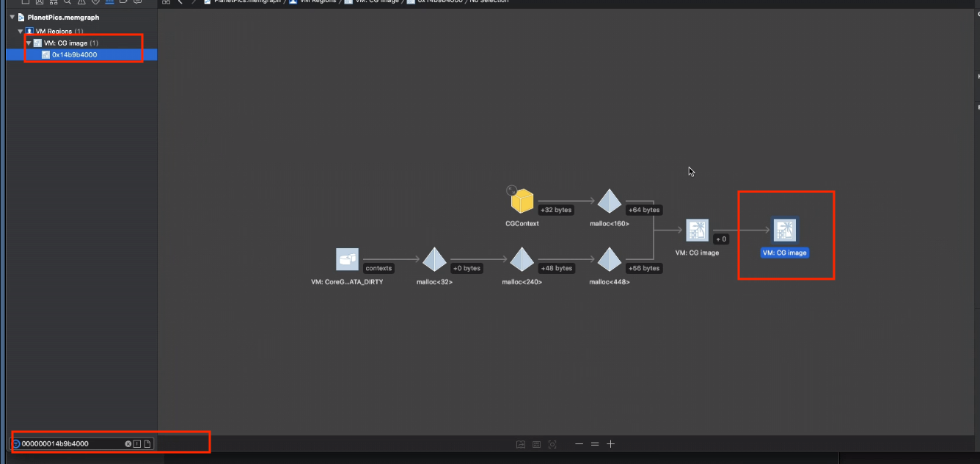The height and width of the screenshot is (464, 980).
Task: Zoom out the memory graph
Action: [579, 443]
